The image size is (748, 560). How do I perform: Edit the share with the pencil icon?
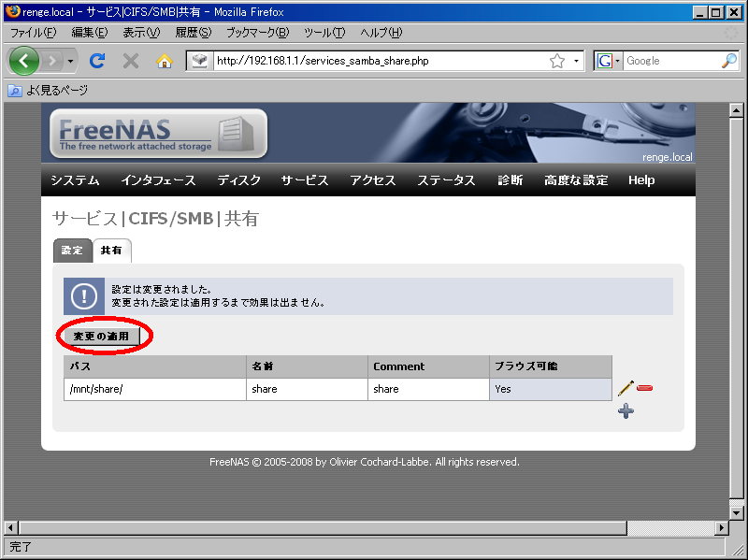(x=626, y=388)
